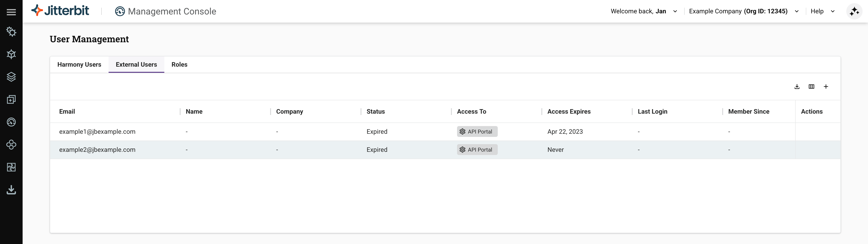The image size is (868, 244).
Task: Select the layers icon in the sidebar
Action: [11, 77]
